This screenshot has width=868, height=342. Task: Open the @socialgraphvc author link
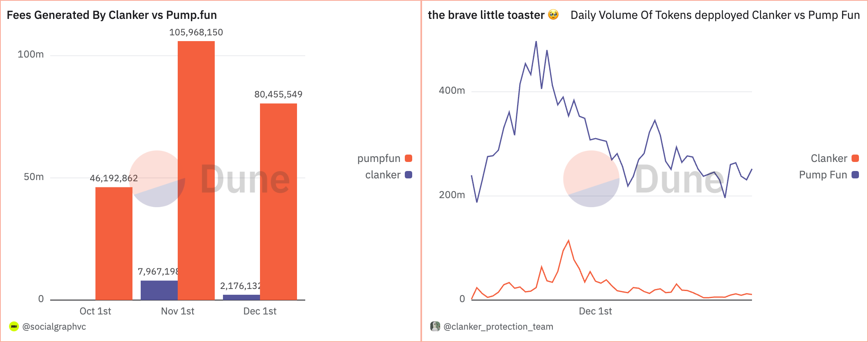pos(54,326)
